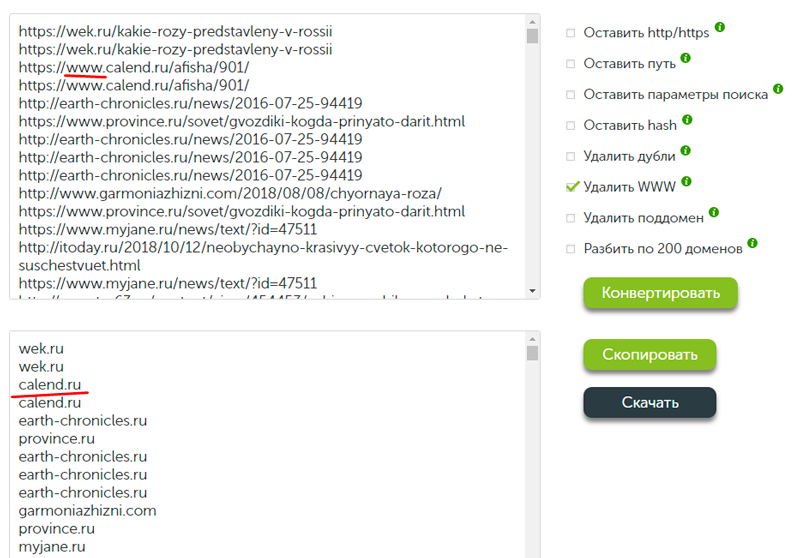Click info icon by Разбить по 200 доменов
This screenshot has width=800, height=558.
point(753,243)
